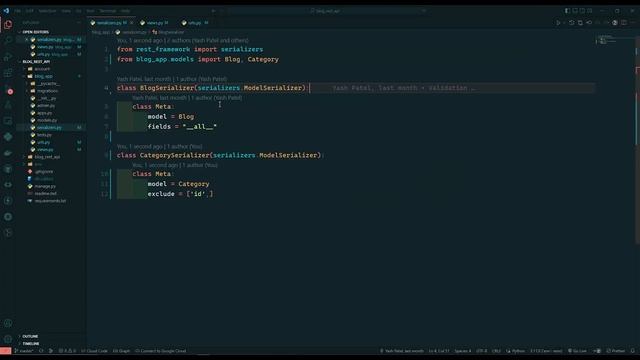Open the Thunder Client lightning icon

click(x=8, y=201)
